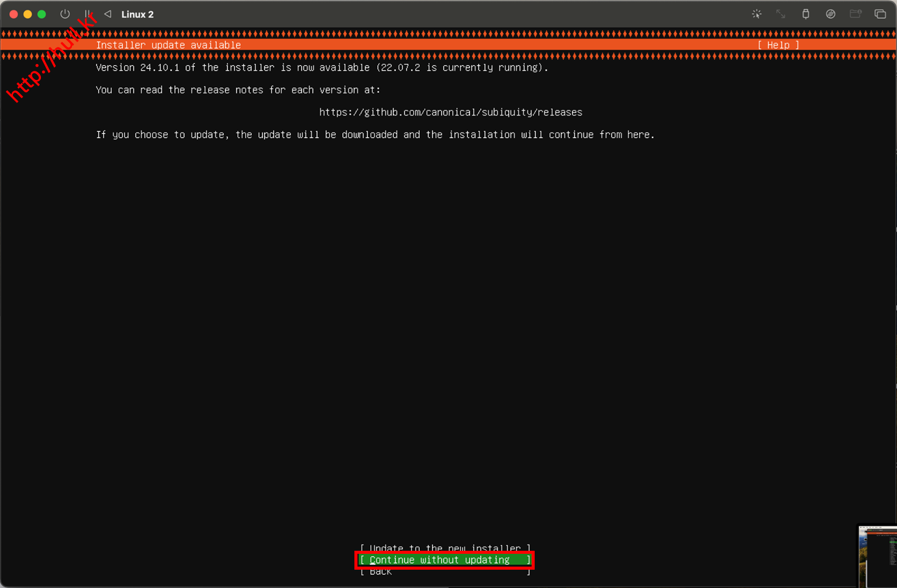Select Update to the new installer
The height and width of the screenshot is (588, 897).
pos(445,548)
